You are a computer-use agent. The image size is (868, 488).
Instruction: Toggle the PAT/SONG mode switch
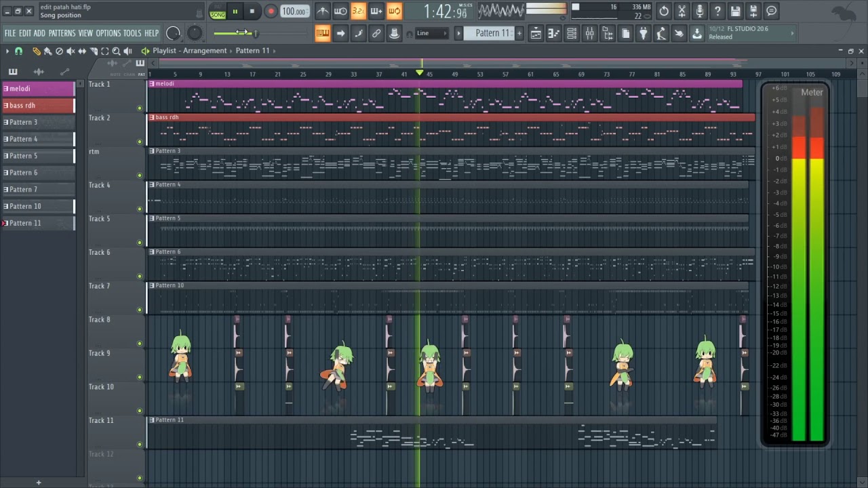(218, 12)
